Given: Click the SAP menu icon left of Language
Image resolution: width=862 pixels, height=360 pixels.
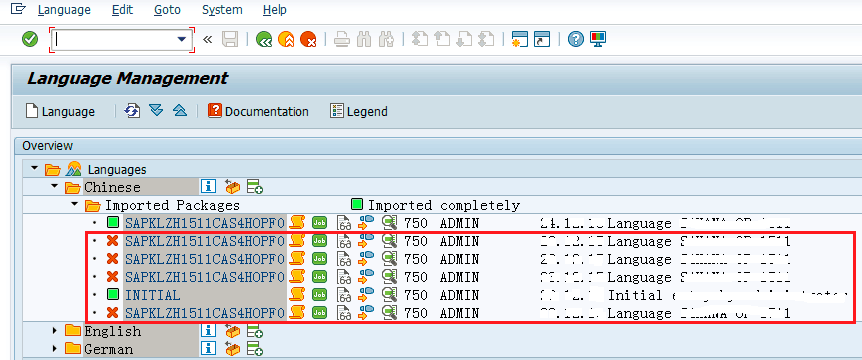Looking at the screenshot, I should (x=18, y=9).
